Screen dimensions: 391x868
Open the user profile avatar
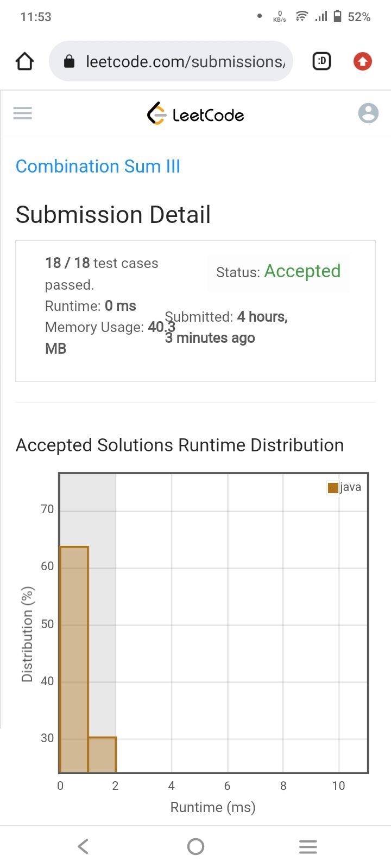(368, 113)
